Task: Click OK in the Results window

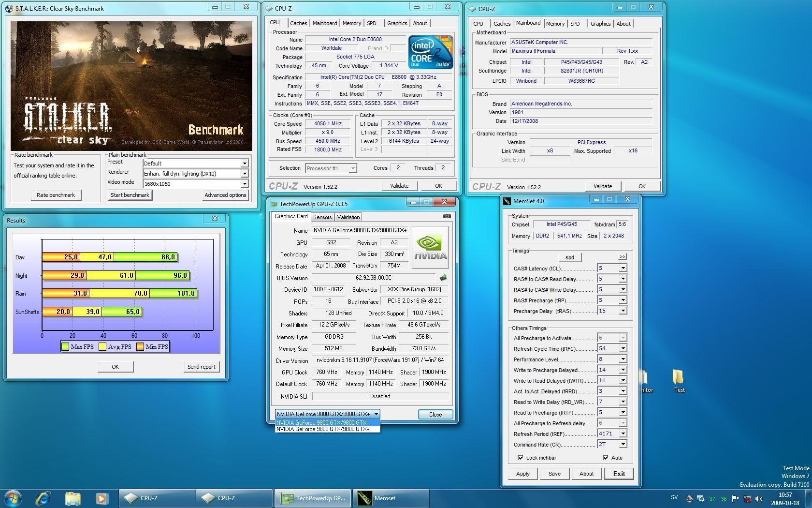Action: pos(115,367)
